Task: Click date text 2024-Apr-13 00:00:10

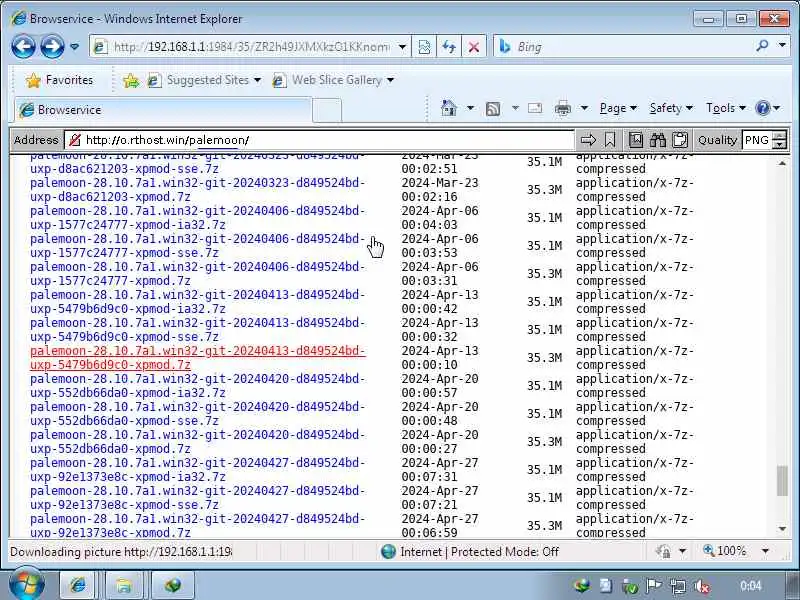Action: click(x=440, y=358)
